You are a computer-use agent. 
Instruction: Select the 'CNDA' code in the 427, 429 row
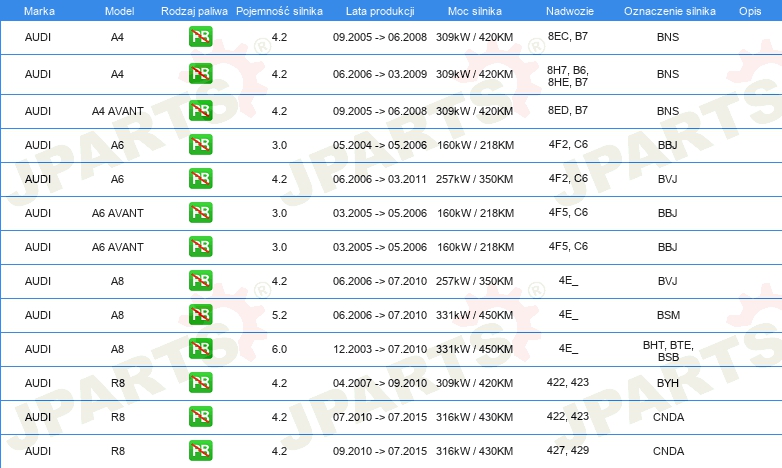pos(668,451)
